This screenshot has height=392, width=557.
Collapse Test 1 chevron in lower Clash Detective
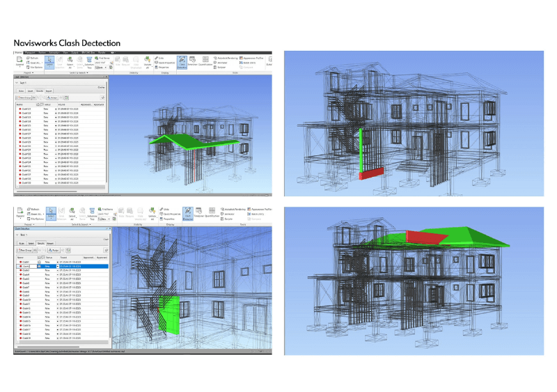17,235
